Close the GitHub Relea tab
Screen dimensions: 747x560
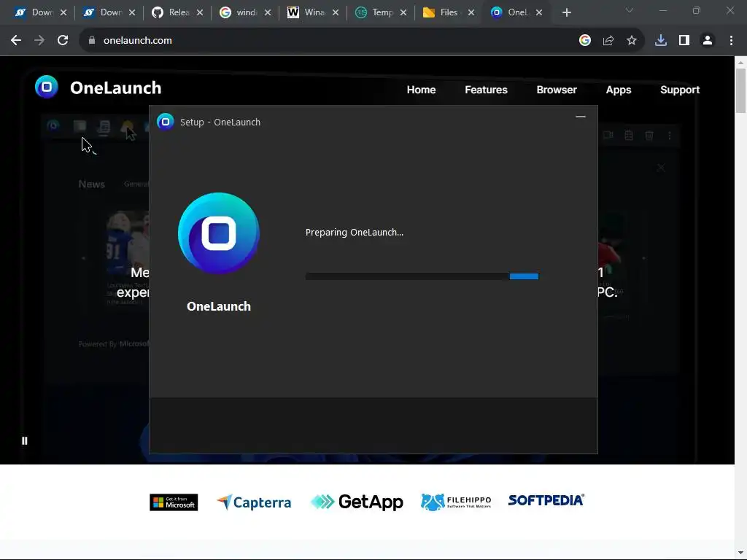click(x=200, y=13)
